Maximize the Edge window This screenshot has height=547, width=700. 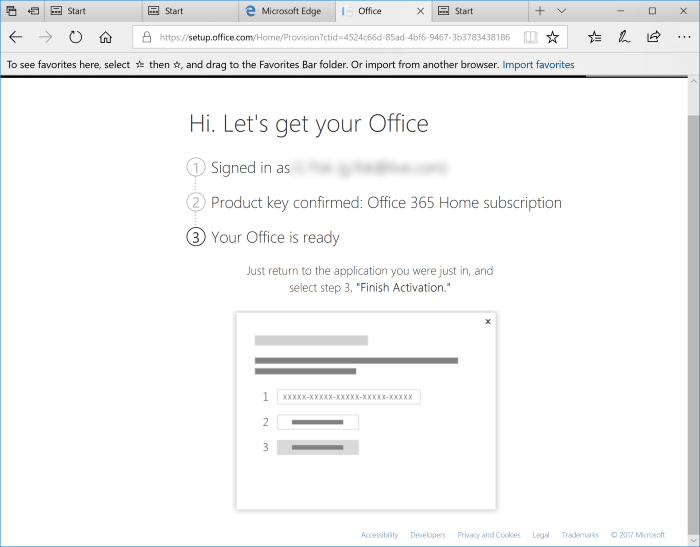tap(652, 11)
